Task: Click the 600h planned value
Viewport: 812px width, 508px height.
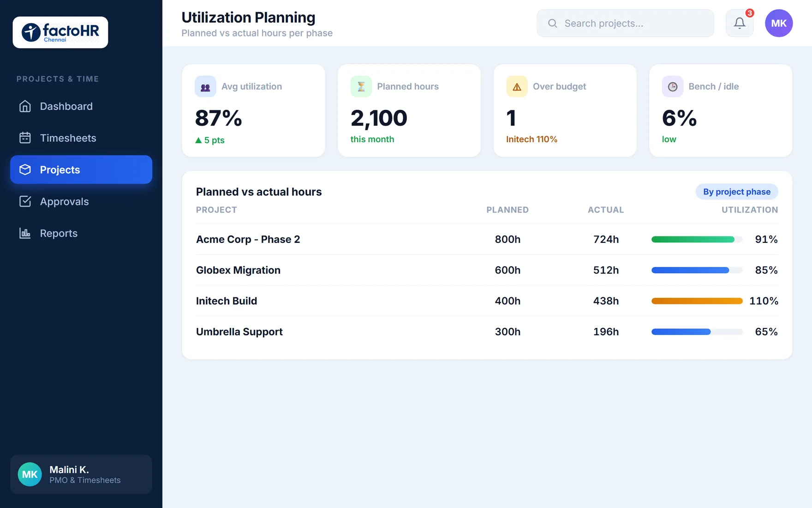Action: (x=507, y=270)
